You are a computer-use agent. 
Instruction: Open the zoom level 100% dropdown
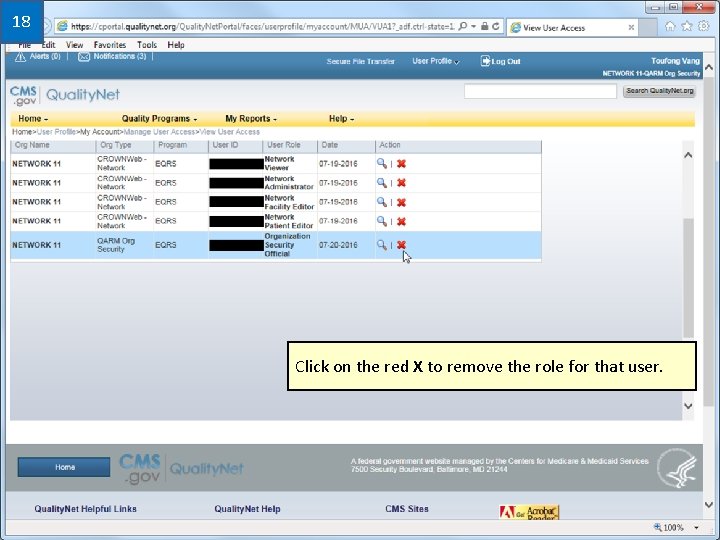point(697,528)
